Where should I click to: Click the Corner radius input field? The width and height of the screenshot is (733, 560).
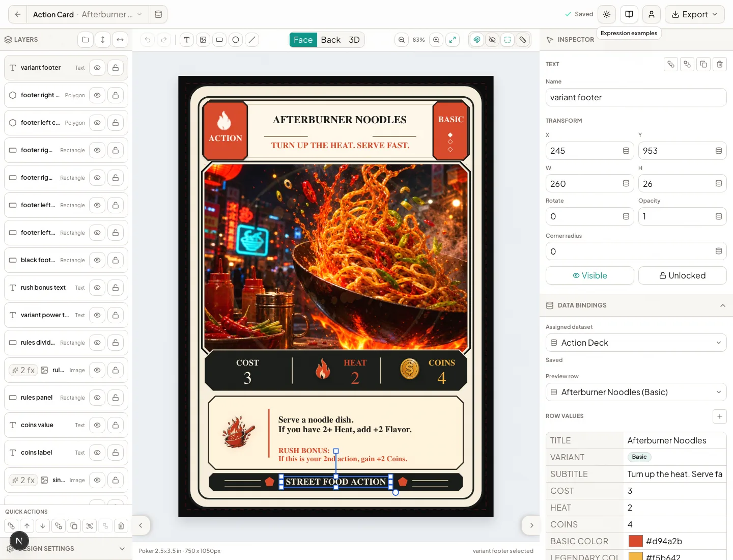636,251
